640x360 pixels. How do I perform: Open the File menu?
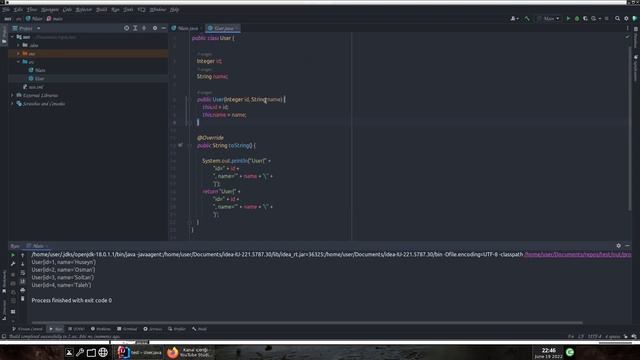click(6, 9)
